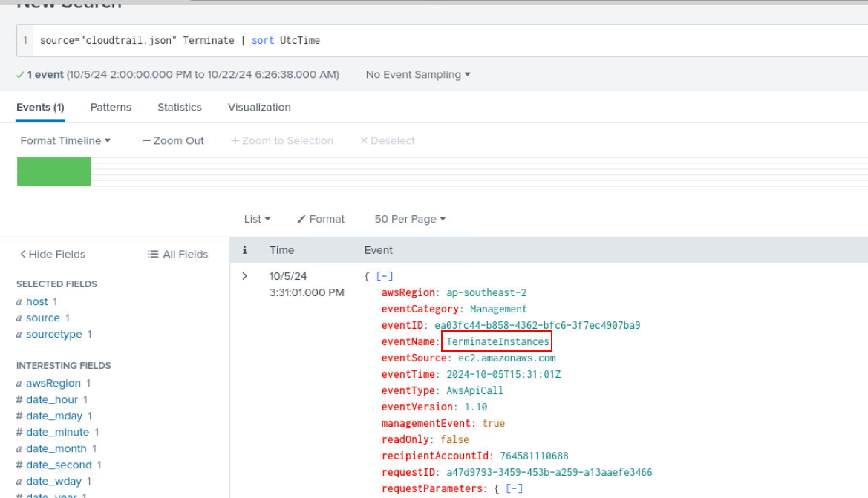Viewport: 868px width, 498px height.
Task: Select the date_wday interesting field
Action: tap(53, 482)
